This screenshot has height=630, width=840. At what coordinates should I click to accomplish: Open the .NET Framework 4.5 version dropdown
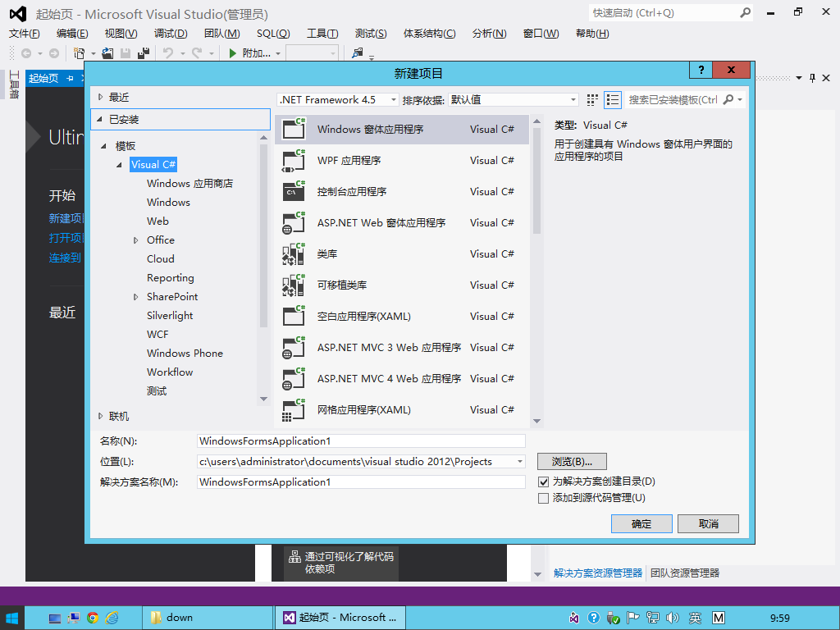click(338, 99)
